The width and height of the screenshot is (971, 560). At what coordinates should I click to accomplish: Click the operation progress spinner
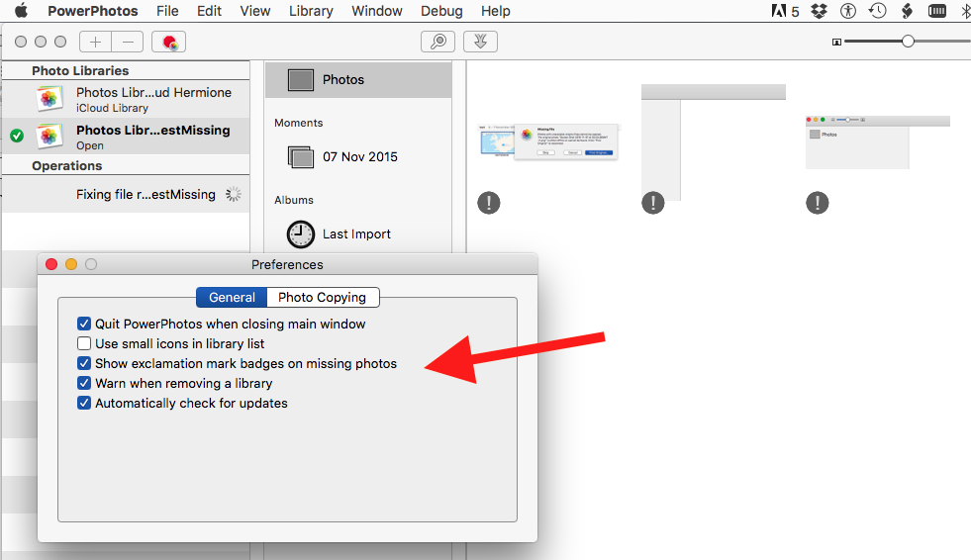tap(234, 194)
